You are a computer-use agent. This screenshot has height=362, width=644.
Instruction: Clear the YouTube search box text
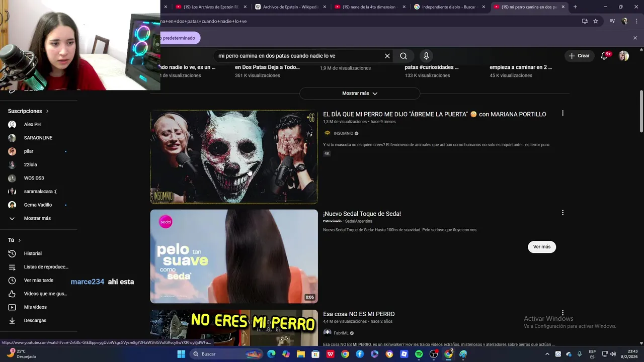[387, 56]
